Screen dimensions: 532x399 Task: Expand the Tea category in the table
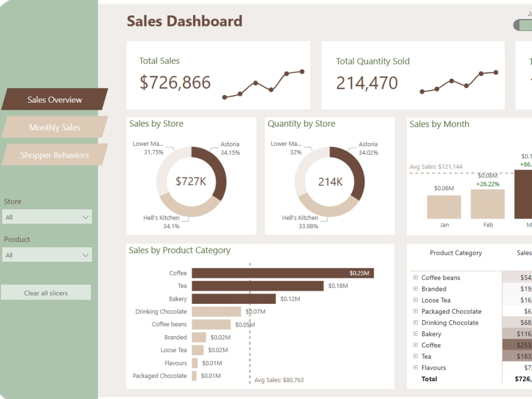(415, 356)
